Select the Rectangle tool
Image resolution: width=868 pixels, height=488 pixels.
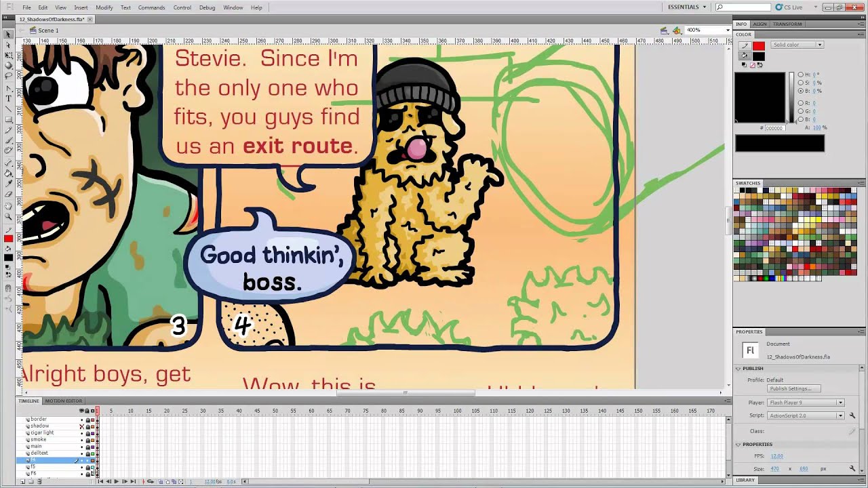tap(8, 119)
